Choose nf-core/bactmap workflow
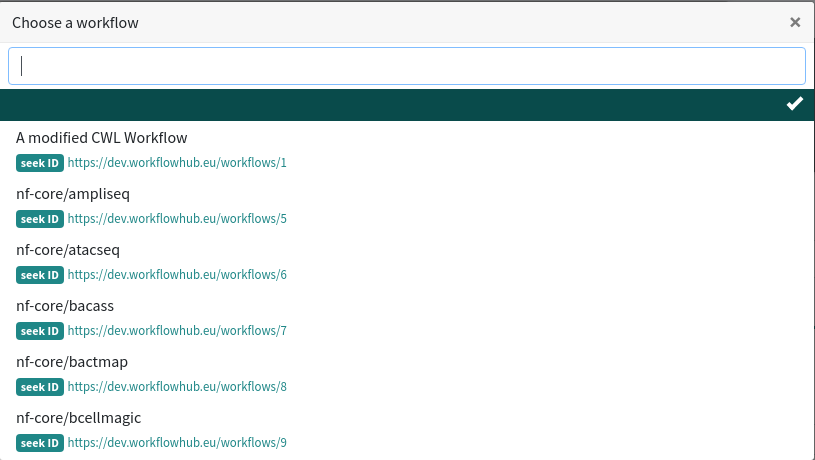This screenshot has width=815, height=460. [x=72, y=362]
